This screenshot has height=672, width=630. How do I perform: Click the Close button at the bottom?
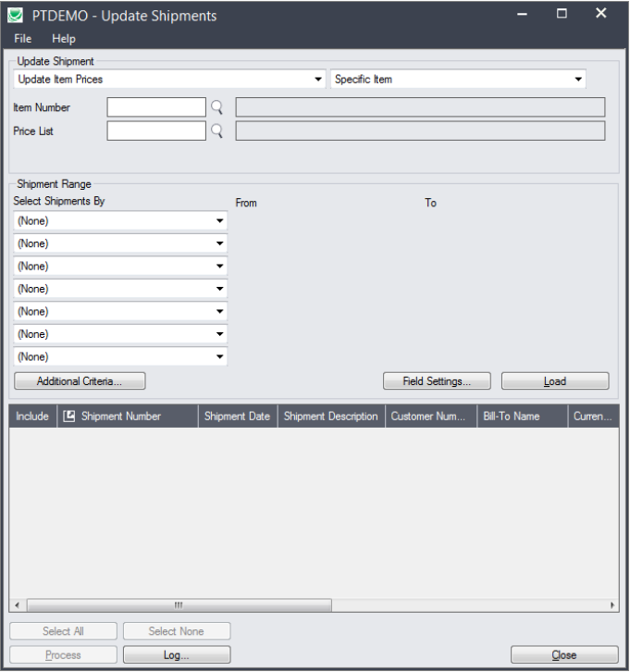coord(564,654)
